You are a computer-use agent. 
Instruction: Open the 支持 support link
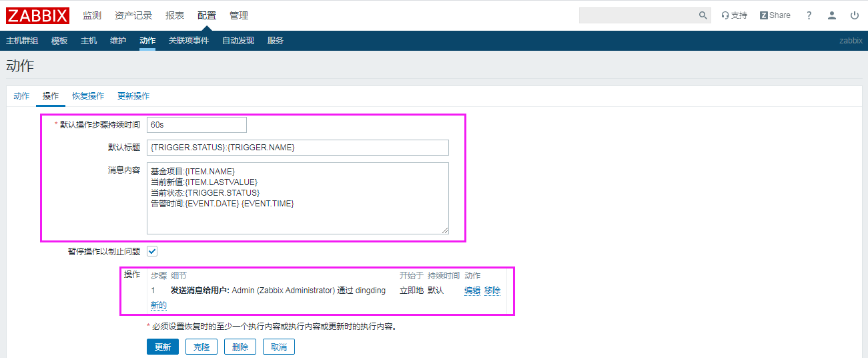coord(735,15)
